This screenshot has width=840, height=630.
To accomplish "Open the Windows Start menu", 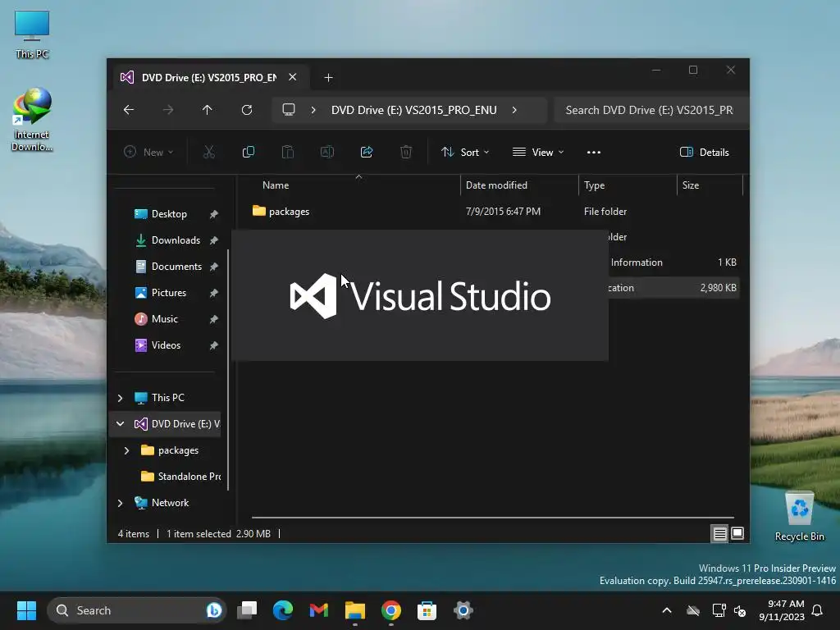I will (x=26, y=610).
